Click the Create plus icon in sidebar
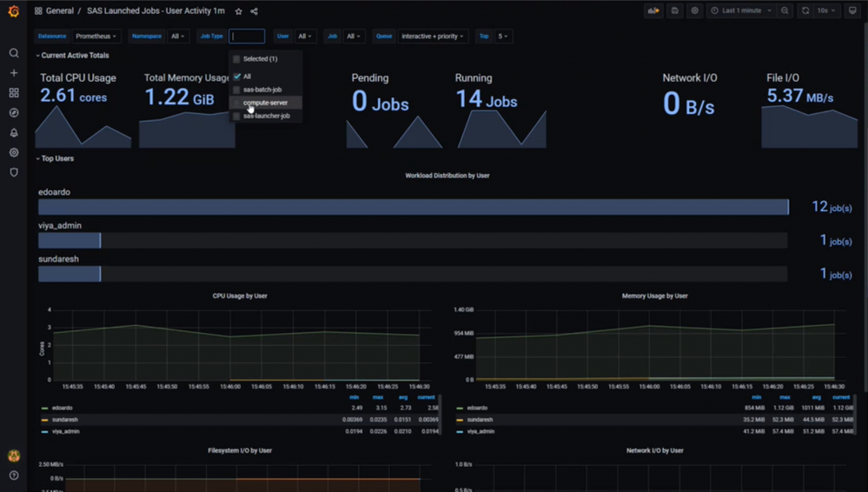 click(x=14, y=73)
